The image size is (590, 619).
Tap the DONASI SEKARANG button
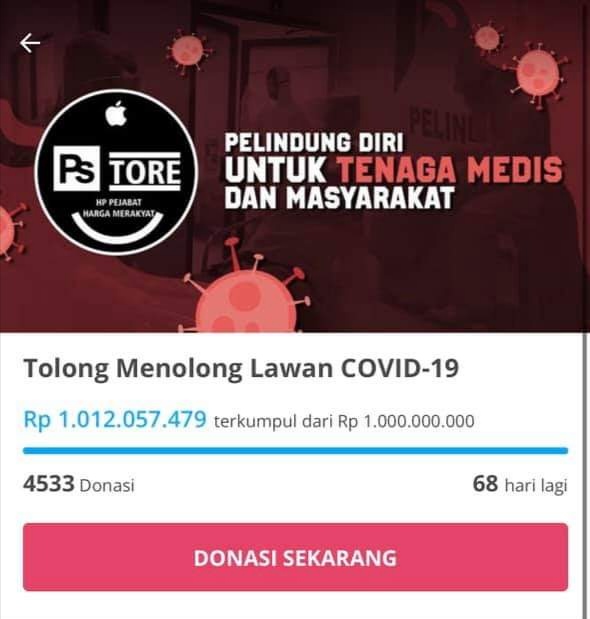pos(295,557)
